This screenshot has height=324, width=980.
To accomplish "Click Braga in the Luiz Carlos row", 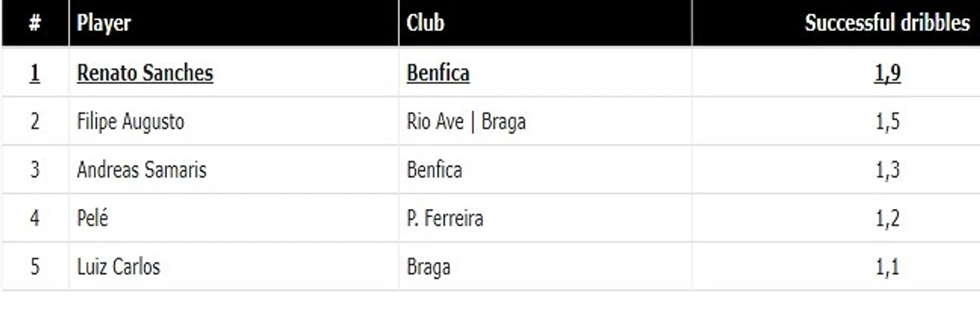I will point(428,268).
